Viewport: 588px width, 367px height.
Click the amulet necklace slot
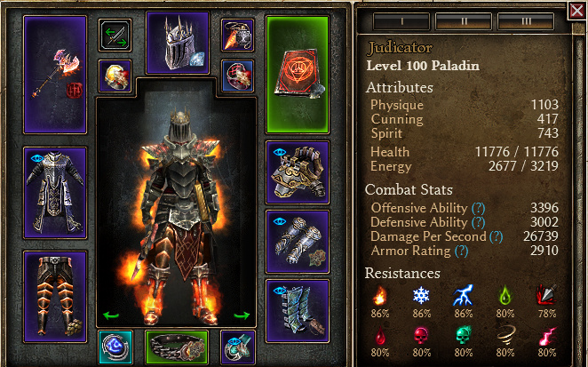(237, 36)
